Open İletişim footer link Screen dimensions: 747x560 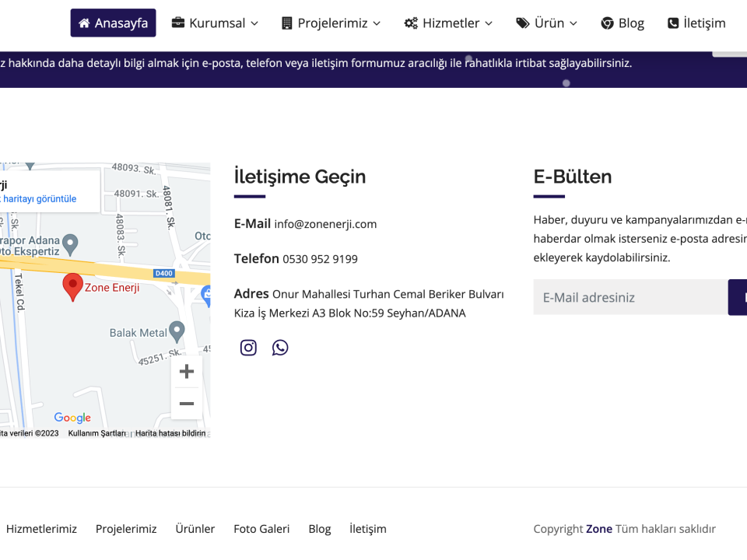[x=368, y=529]
